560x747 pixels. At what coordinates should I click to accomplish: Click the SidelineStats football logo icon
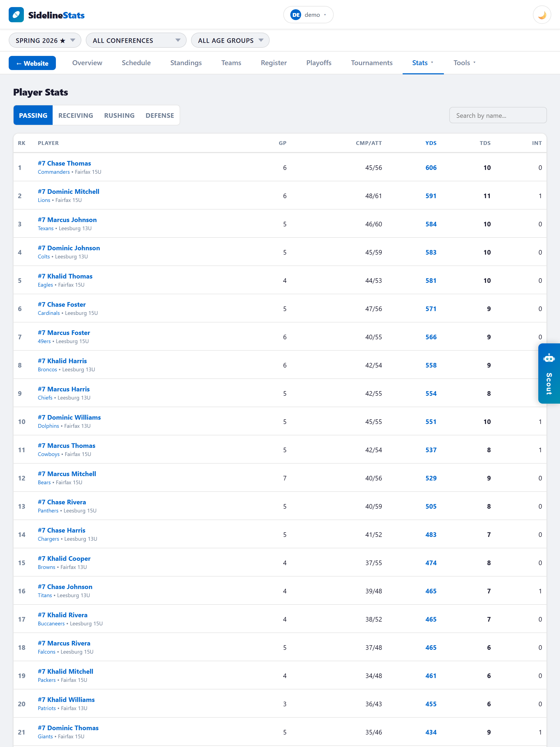[16, 15]
